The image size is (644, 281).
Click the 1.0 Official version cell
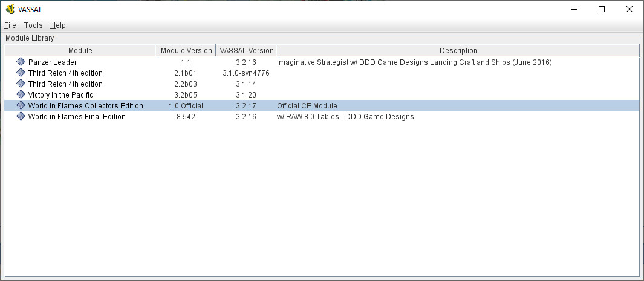pyautogui.click(x=186, y=106)
